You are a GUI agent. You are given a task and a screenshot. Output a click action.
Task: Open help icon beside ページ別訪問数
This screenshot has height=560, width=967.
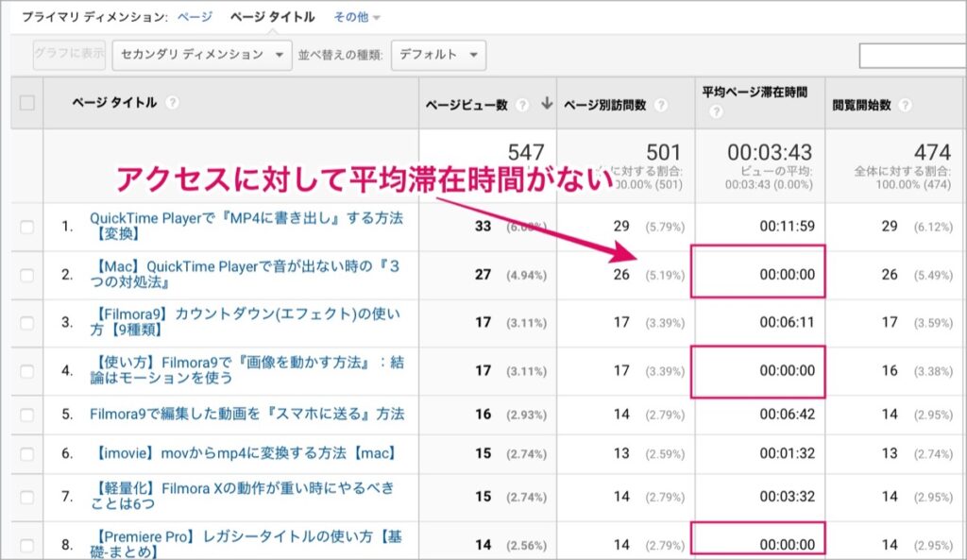coord(660,105)
